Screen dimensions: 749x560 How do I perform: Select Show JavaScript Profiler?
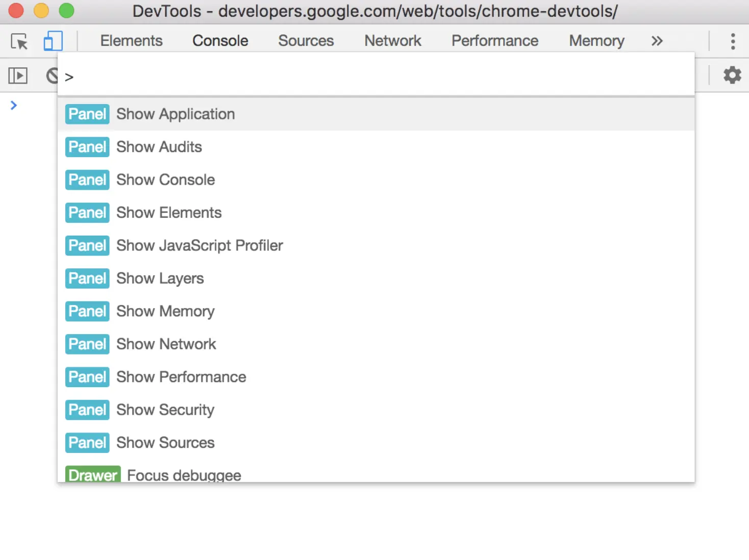click(x=376, y=246)
